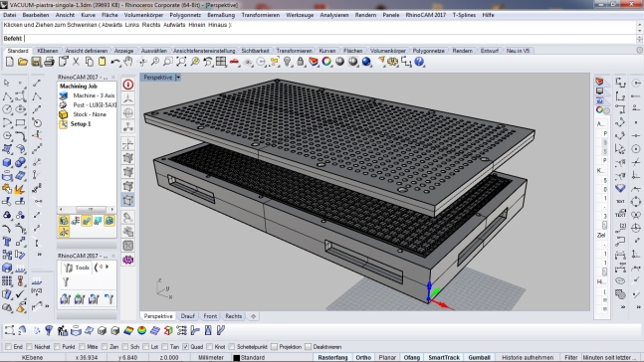644x362 pixels.
Task: Select the pointer arrow tool
Action: 7,83
